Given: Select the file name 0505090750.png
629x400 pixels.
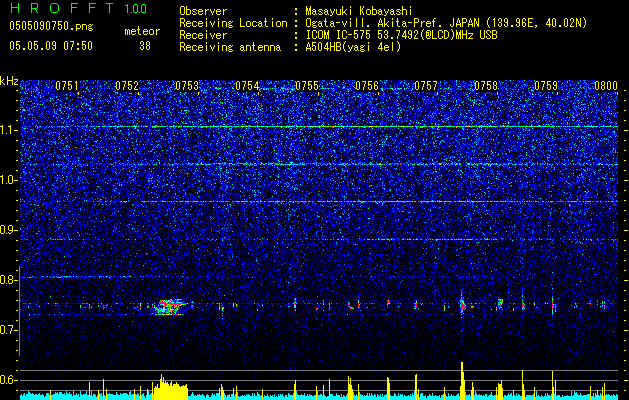Looking at the screenshot, I should [51, 27].
